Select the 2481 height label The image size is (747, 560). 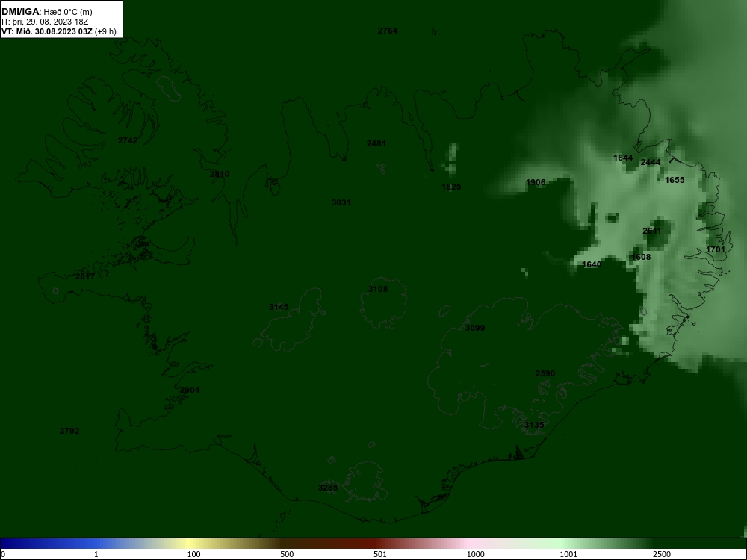coord(376,143)
